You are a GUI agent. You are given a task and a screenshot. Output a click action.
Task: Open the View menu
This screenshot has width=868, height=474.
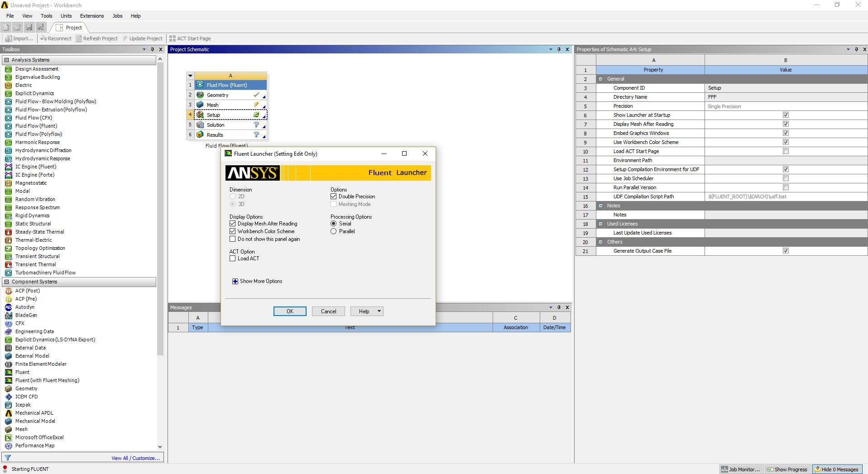point(27,16)
